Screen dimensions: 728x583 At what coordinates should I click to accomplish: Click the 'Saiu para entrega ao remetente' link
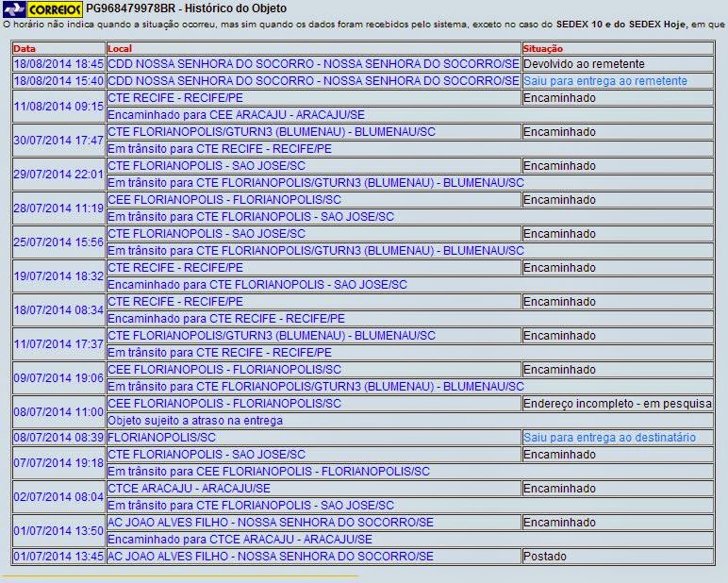[605, 81]
